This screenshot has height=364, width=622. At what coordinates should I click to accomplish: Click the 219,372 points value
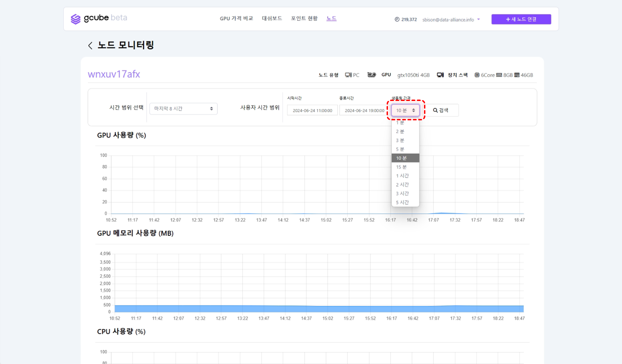click(409, 20)
